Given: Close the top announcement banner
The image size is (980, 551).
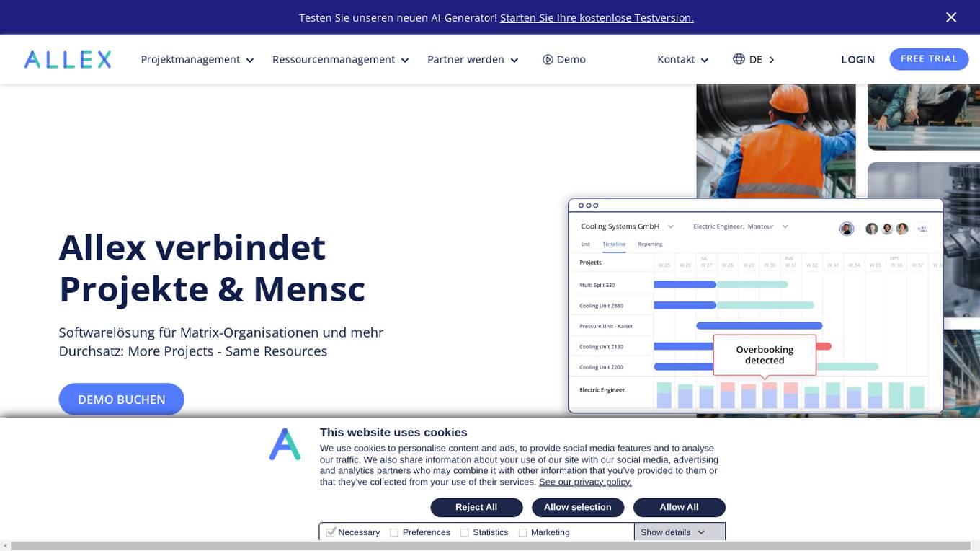Looking at the screenshot, I should point(951,17).
